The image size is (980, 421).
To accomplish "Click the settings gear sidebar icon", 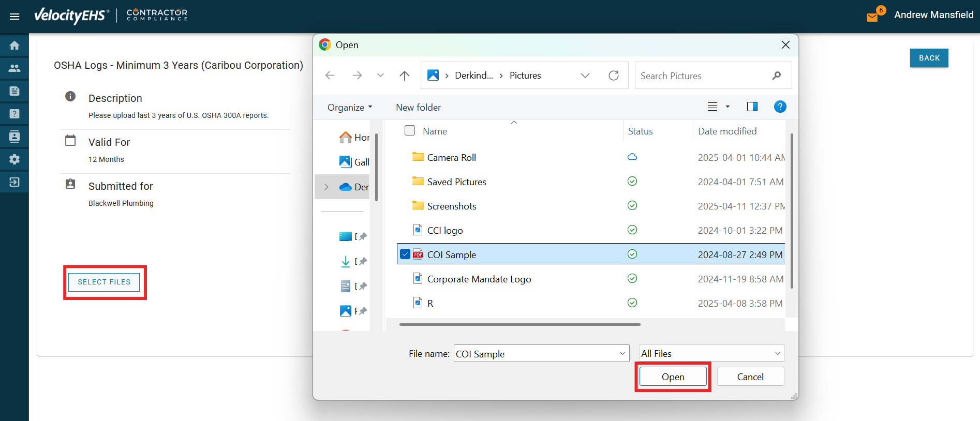I will pos(14,159).
